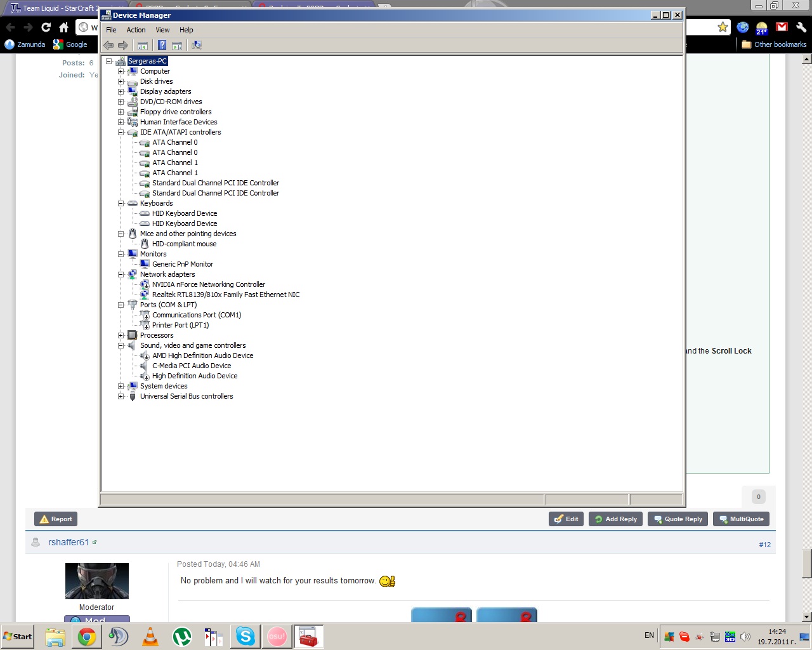Click the Forward arrow in Device Manager toolbar
812x650 pixels.
pyautogui.click(x=123, y=45)
